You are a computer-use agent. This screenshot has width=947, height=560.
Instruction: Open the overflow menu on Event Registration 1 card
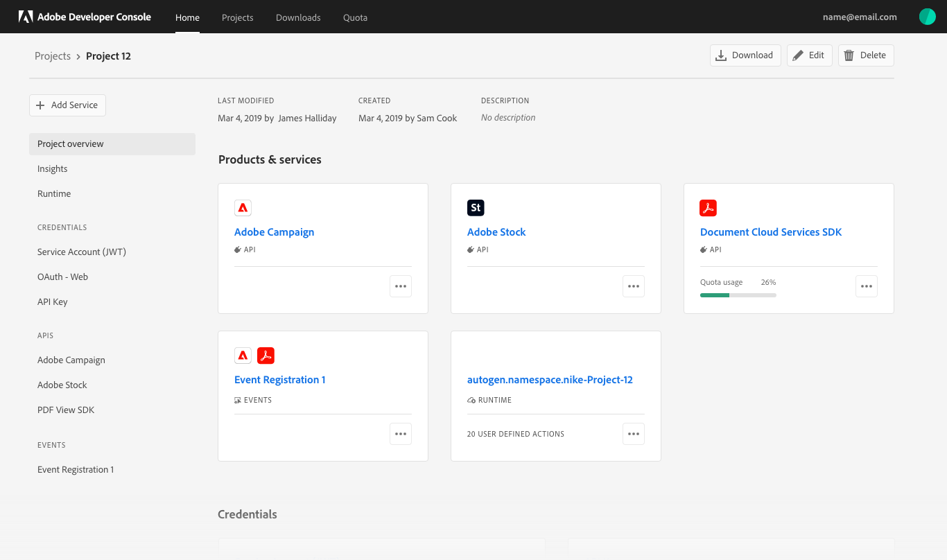tap(401, 433)
